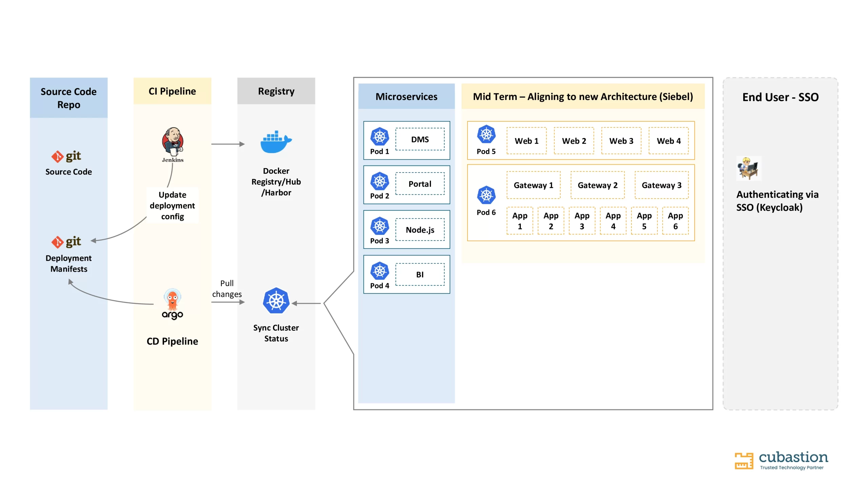This screenshot has height=488, width=868.
Task: Select the Web 3 box
Action: tap(621, 141)
